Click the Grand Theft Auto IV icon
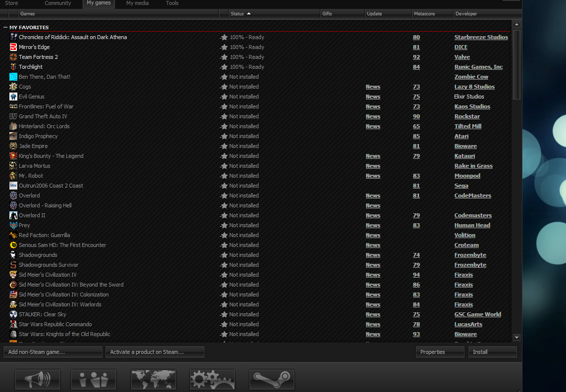The image size is (566, 392). [13, 116]
